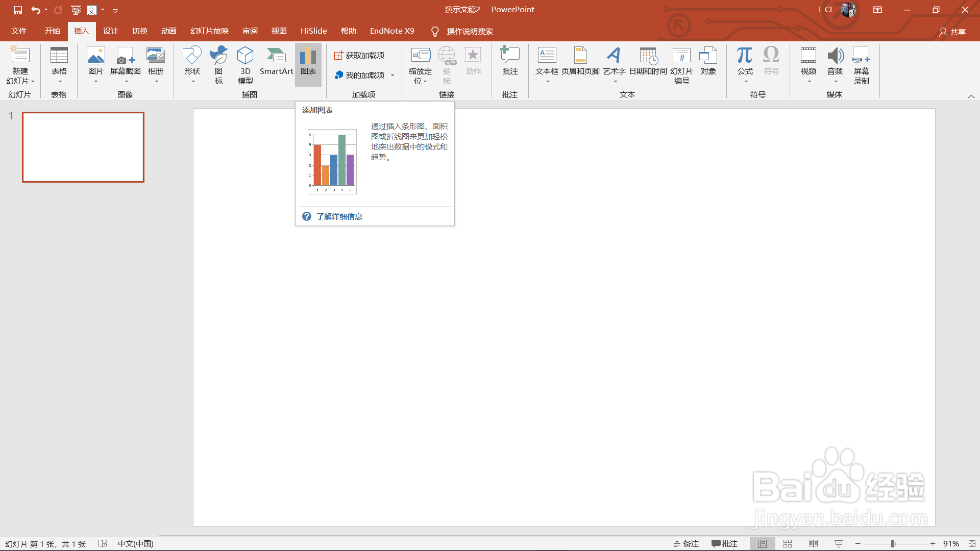The width and height of the screenshot is (980, 551).
Task: Click 我的加载项 my add-ins button
Action: 359,75
